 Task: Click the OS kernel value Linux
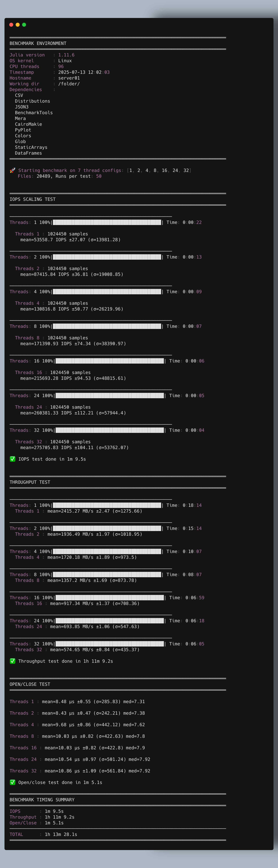pyautogui.click(x=65, y=61)
